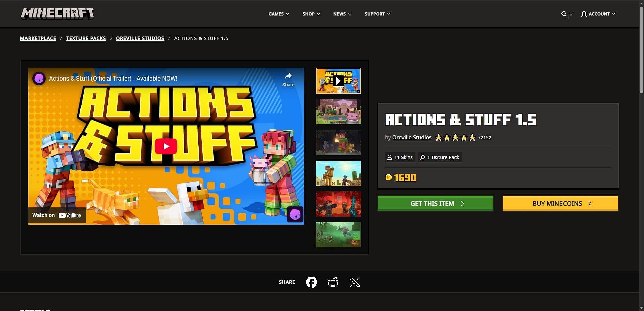Click the 1 Texture Pack tag

(440, 157)
